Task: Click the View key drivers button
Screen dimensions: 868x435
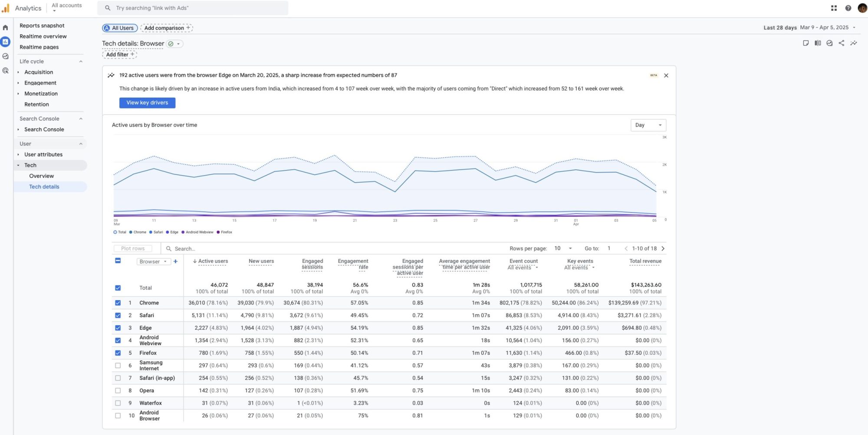Action: pos(147,103)
